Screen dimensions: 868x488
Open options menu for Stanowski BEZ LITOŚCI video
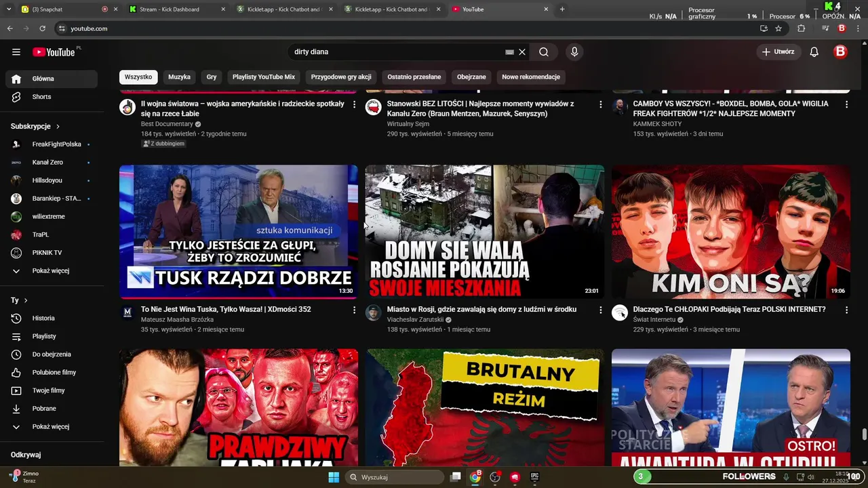(x=600, y=104)
